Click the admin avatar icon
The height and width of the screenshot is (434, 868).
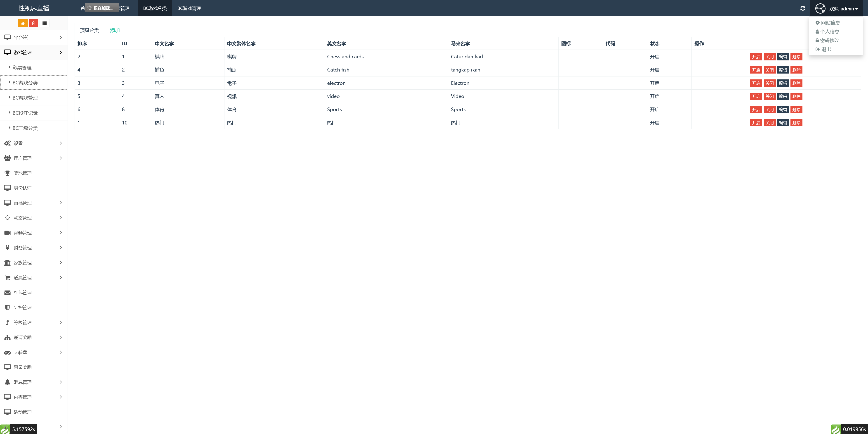[820, 8]
